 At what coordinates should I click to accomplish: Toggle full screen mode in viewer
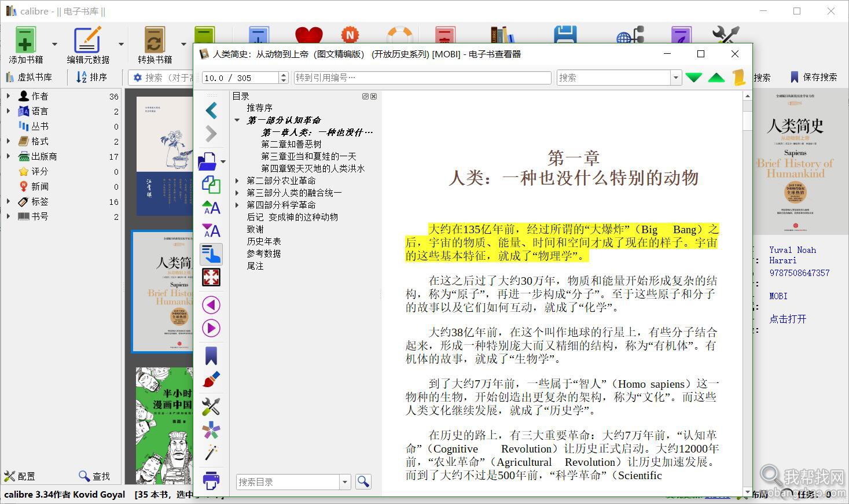click(x=211, y=277)
